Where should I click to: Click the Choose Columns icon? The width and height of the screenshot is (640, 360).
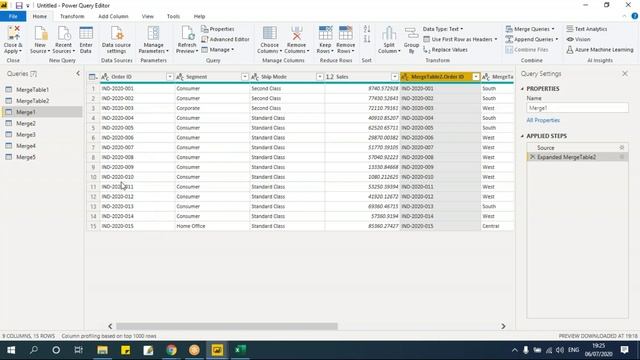pos(269,33)
